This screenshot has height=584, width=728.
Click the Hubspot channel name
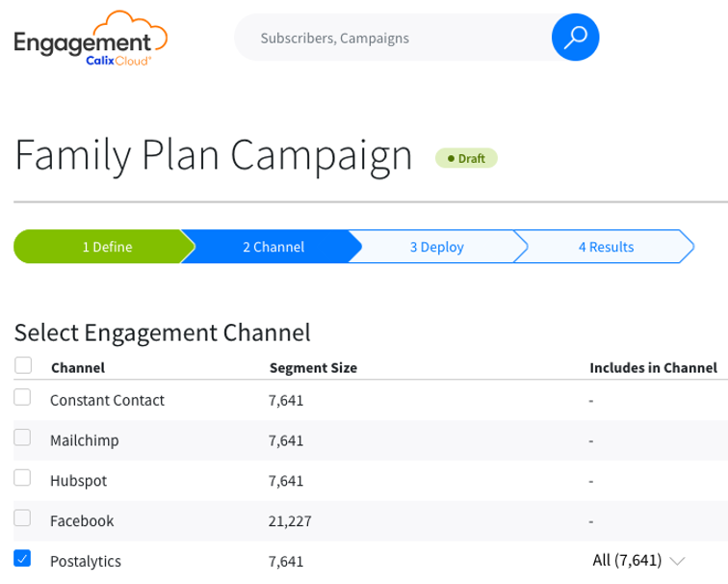tap(78, 480)
